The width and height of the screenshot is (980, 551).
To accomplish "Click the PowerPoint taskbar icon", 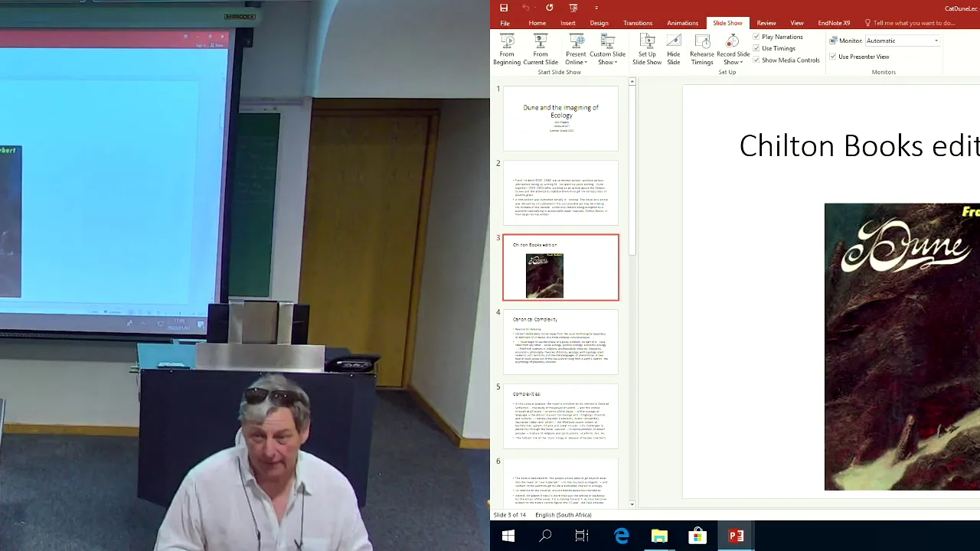I will 736,536.
